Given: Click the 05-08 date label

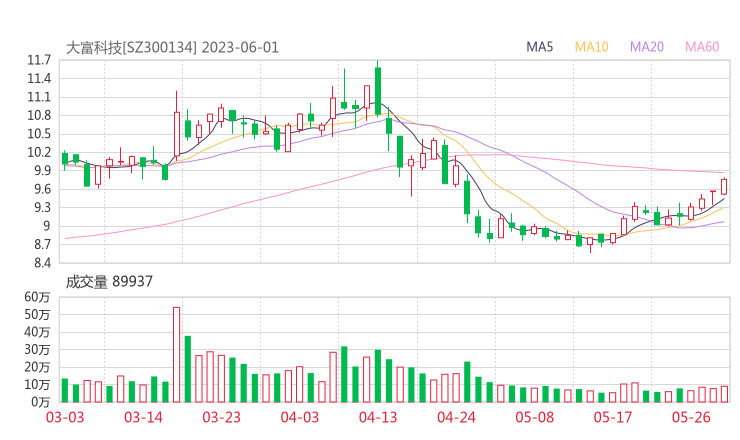Looking at the screenshot, I should click(535, 417).
